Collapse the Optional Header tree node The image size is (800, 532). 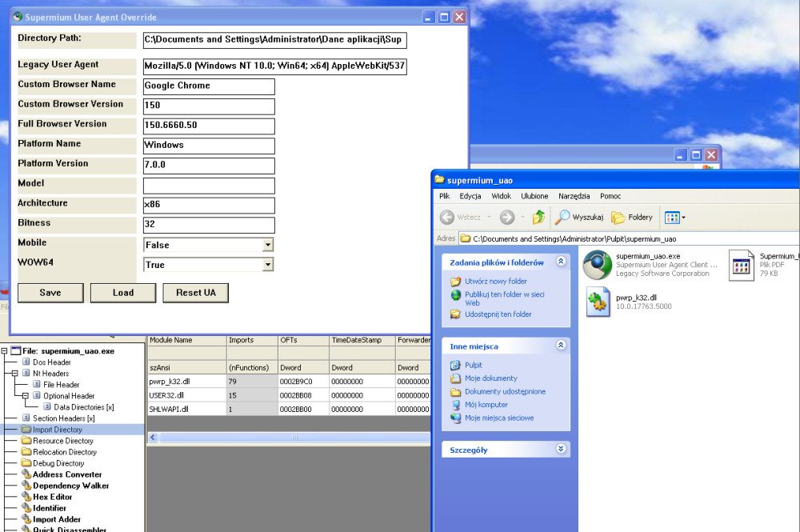point(25,396)
